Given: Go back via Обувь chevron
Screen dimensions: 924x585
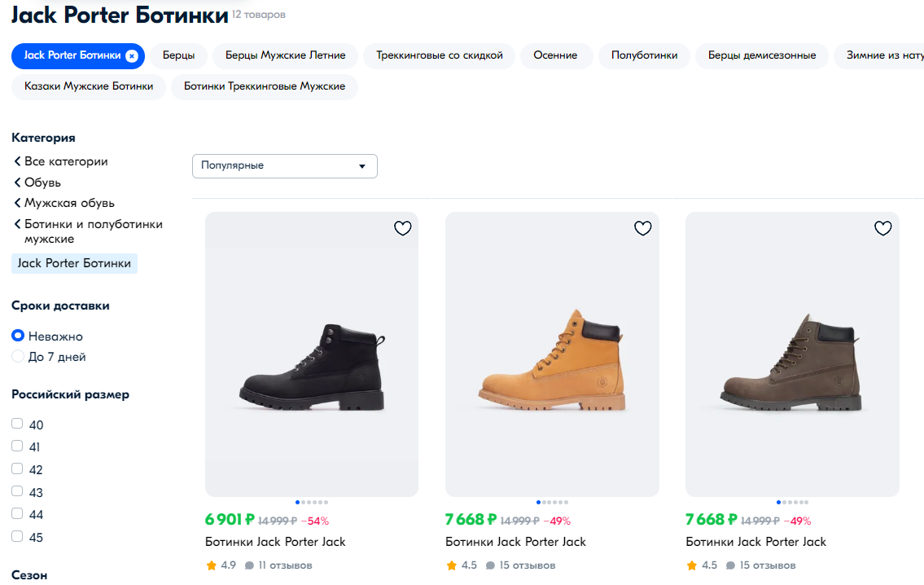Looking at the screenshot, I should (x=17, y=183).
